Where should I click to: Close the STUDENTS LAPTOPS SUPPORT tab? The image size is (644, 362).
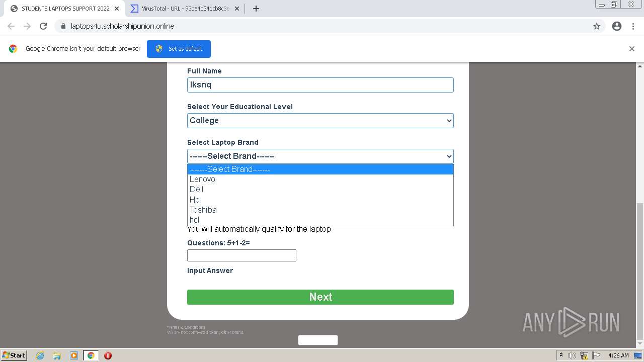[117, 9]
